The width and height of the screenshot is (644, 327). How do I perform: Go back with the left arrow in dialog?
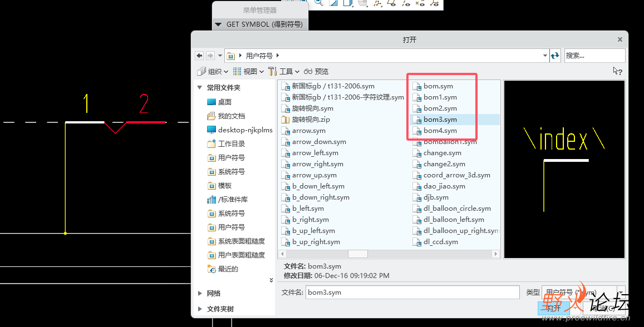(x=199, y=56)
